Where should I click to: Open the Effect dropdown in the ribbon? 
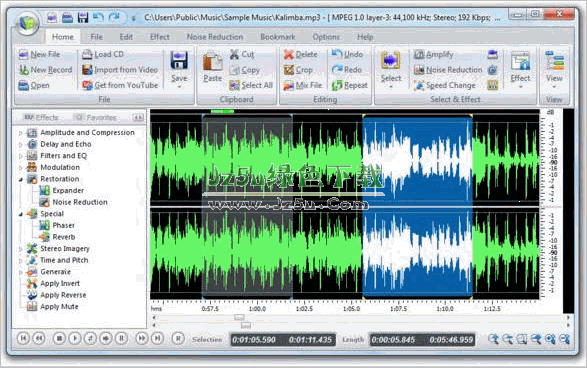520,70
